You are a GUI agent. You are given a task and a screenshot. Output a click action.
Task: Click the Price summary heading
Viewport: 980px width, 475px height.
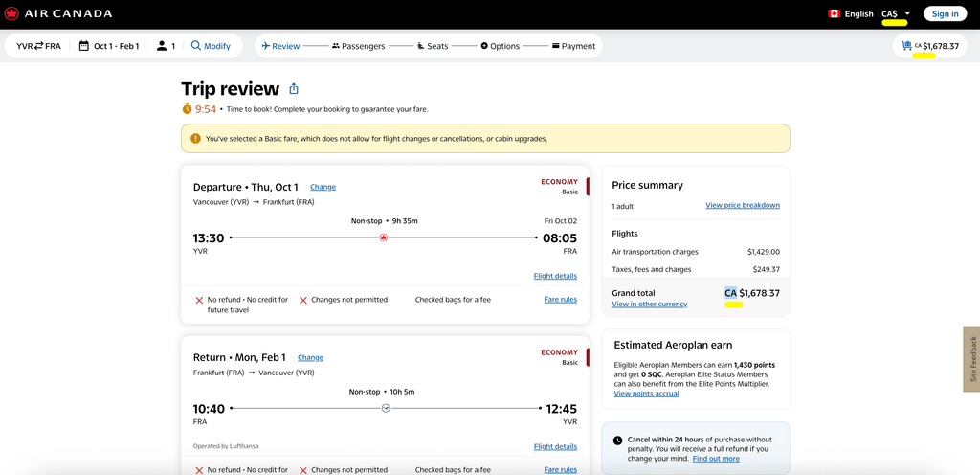tap(648, 185)
